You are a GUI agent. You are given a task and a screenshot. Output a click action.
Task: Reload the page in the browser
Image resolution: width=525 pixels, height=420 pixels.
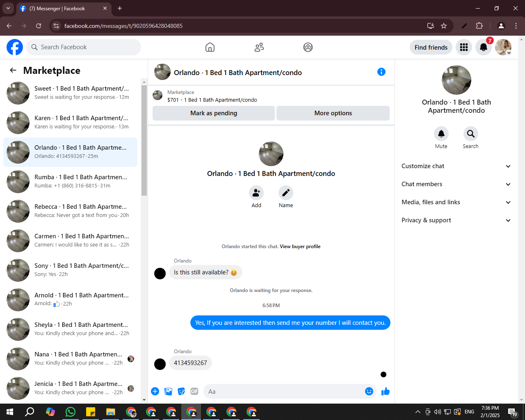pyautogui.click(x=39, y=26)
